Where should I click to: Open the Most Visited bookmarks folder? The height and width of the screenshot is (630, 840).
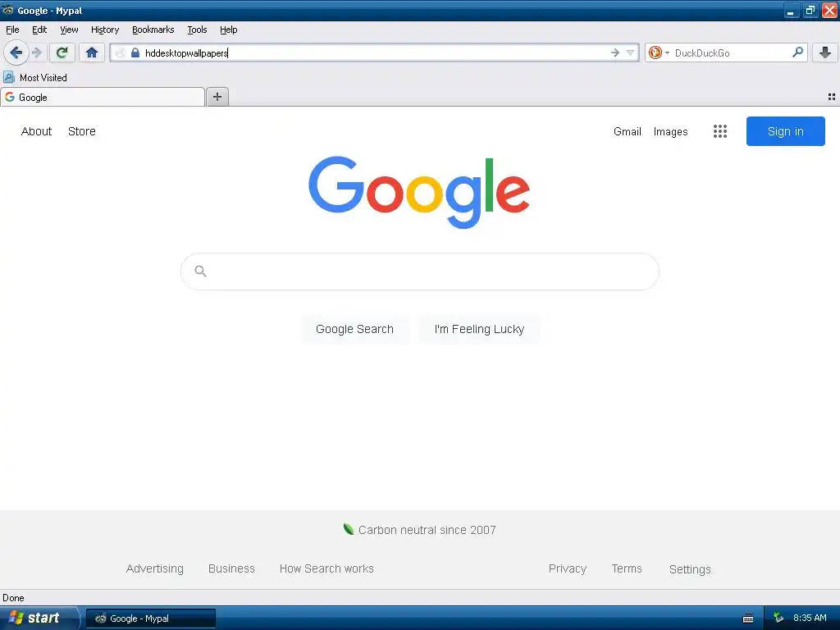click(x=35, y=78)
